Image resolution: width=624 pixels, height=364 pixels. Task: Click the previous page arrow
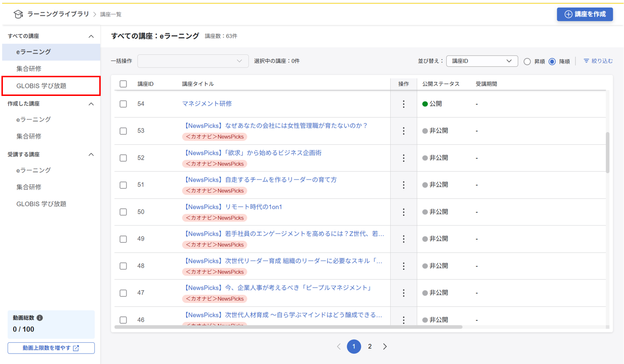pos(339,346)
